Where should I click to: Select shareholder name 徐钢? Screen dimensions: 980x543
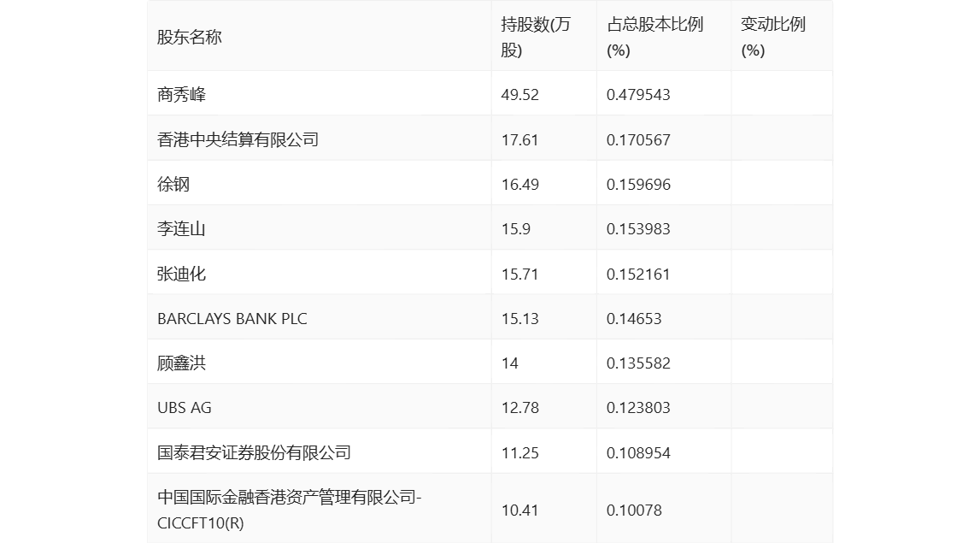point(173,184)
